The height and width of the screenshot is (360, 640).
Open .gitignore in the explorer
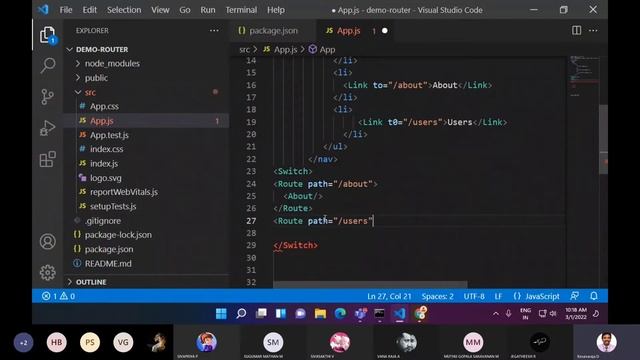click(103, 221)
